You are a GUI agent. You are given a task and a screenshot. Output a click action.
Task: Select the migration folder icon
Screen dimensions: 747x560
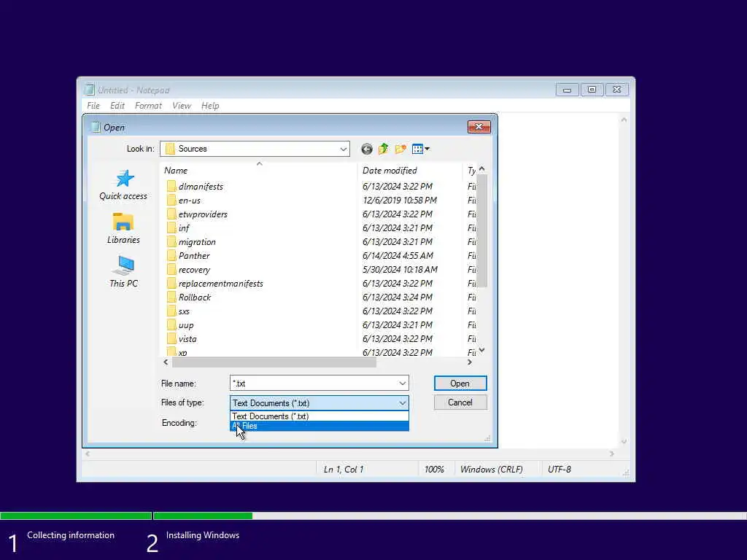(x=171, y=241)
